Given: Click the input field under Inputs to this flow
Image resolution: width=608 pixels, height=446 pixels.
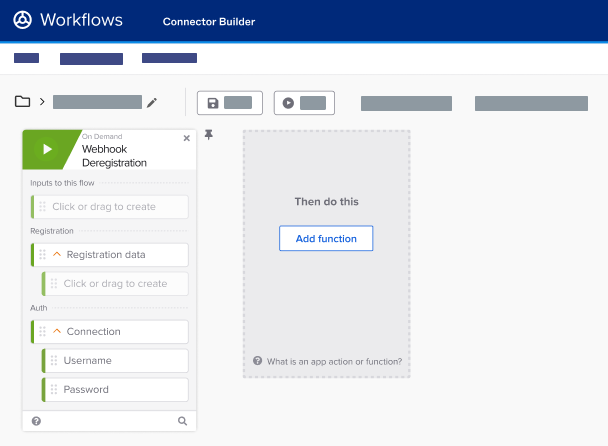Looking at the screenshot, I should tap(110, 207).
